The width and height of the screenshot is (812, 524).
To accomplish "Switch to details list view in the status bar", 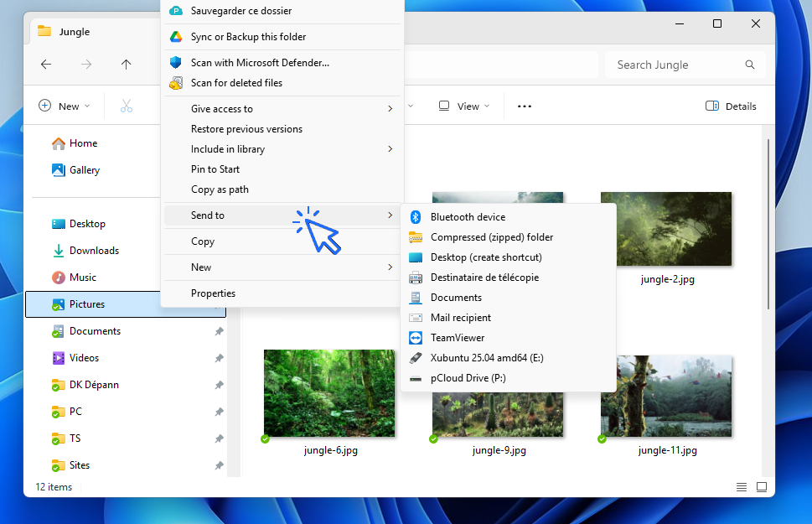I will click(742, 486).
